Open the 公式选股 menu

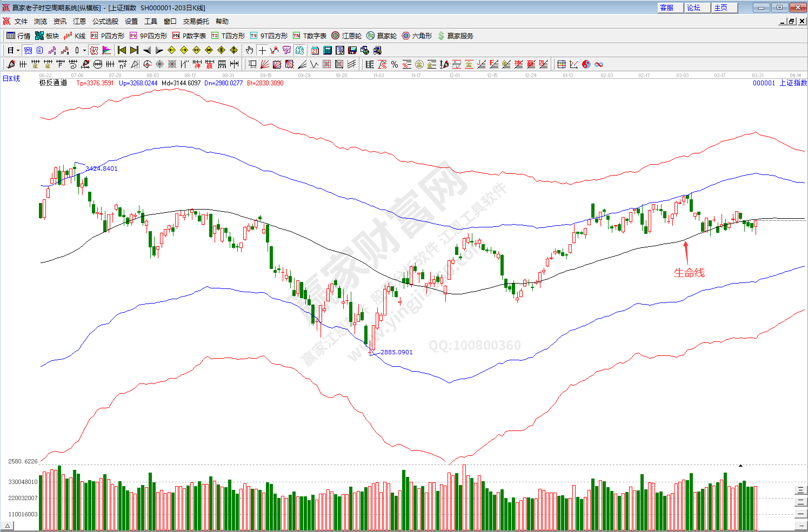105,22
